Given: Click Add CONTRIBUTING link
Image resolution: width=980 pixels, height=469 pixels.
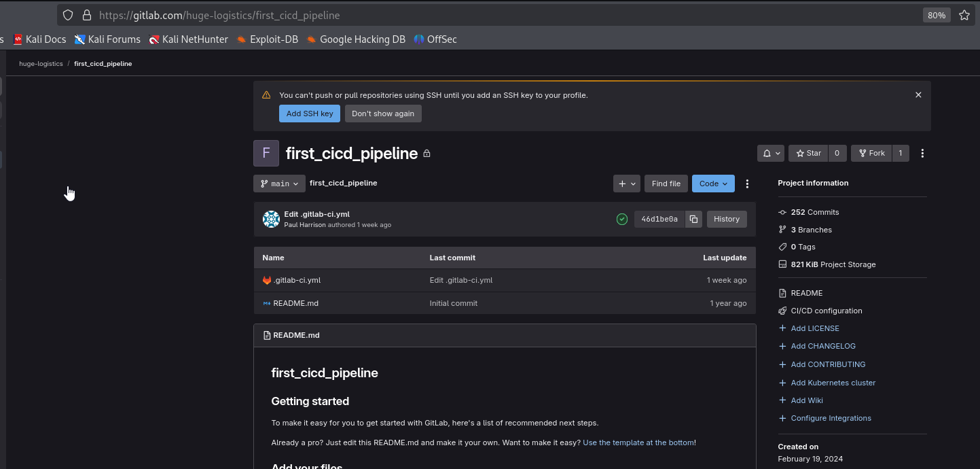Looking at the screenshot, I should point(829,364).
